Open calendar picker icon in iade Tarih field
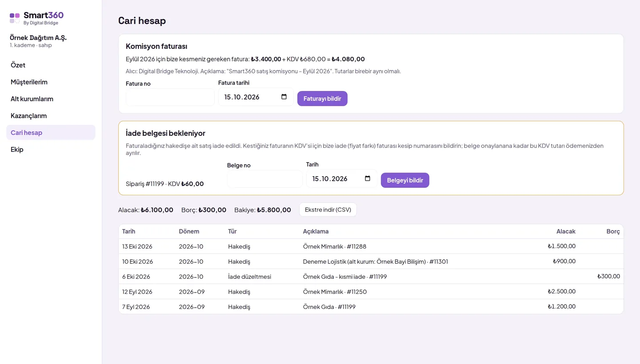Viewport: 640px width, 364px height. pos(368,178)
